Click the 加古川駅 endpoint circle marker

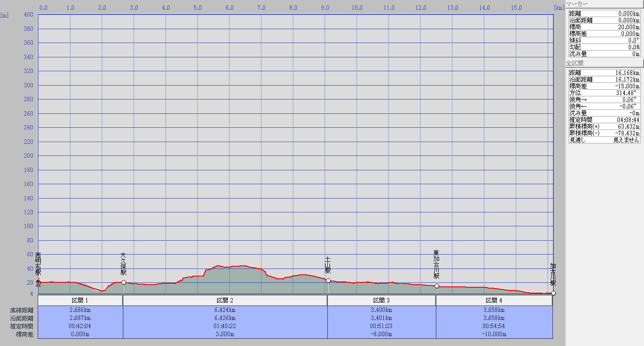pyautogui.click(x=553, y=293)
